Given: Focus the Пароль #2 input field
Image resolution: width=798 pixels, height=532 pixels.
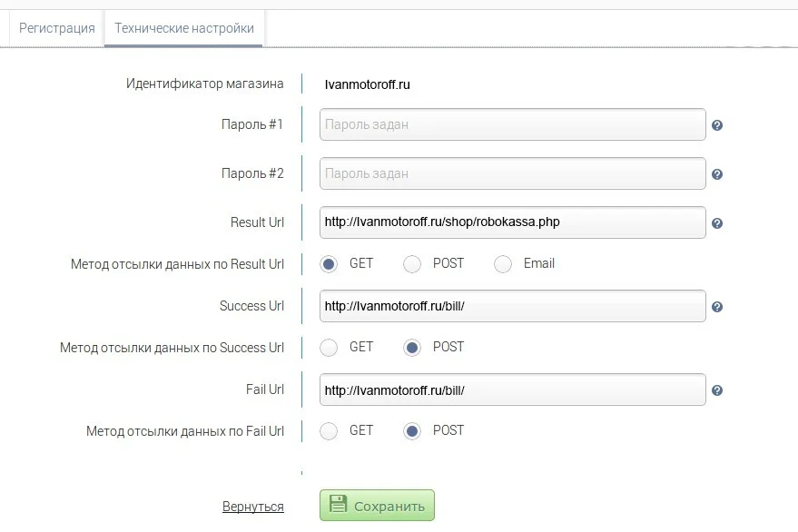Looking at the screenshot, I should (512, 173).
